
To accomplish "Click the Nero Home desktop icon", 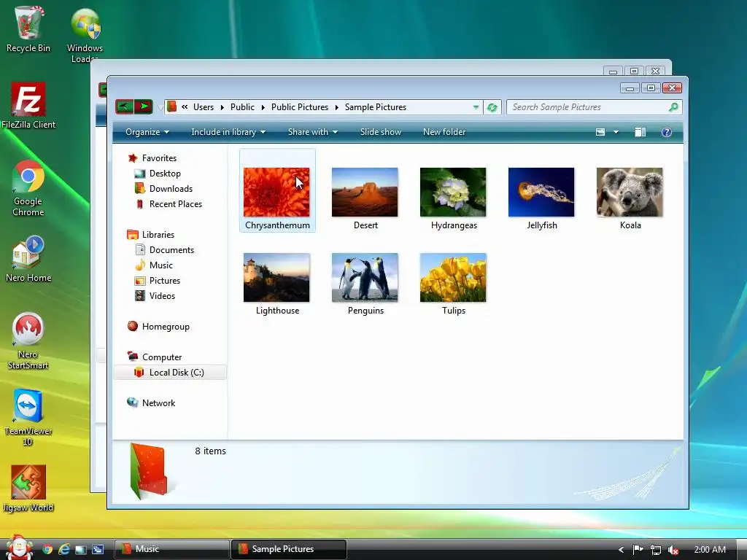I will (28, 259).
